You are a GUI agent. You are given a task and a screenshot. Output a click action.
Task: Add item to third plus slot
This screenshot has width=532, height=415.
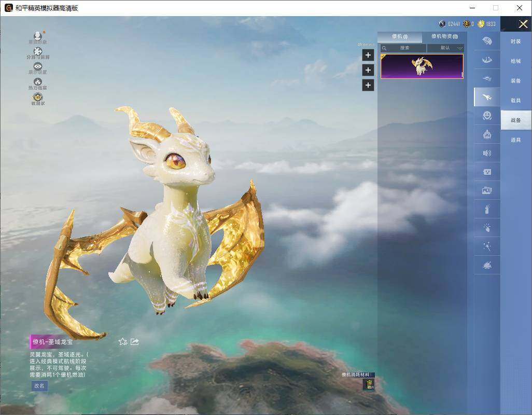click(x=368, y=85)
